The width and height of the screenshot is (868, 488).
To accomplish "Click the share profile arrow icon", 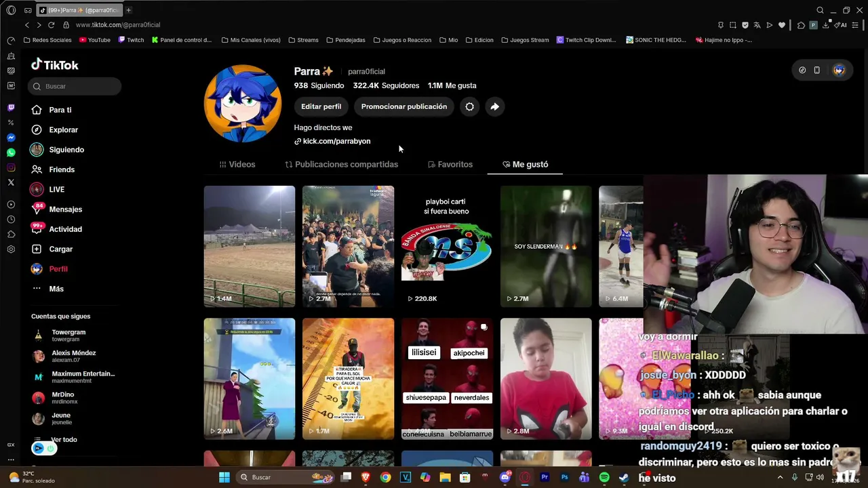I will click(x=495, y=106).
